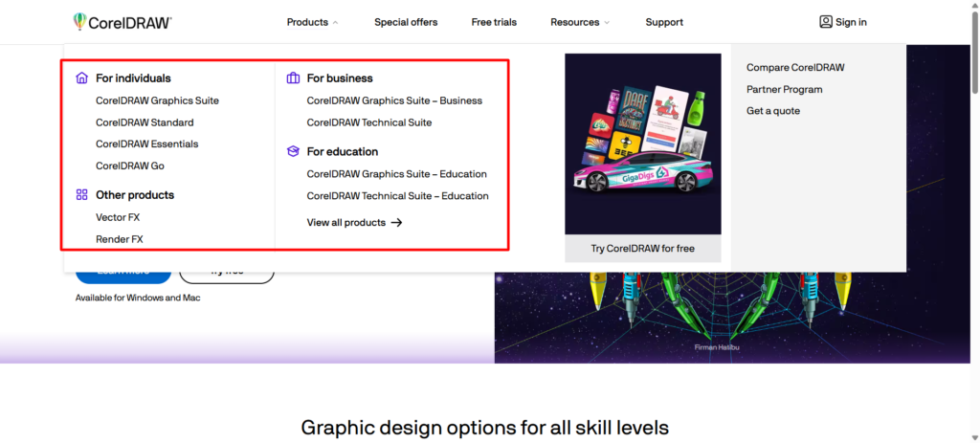This screenshot has width=980, height=443.
Task: Open CorelDRAW Technical Suite – Education
Action: click(397, 195)
